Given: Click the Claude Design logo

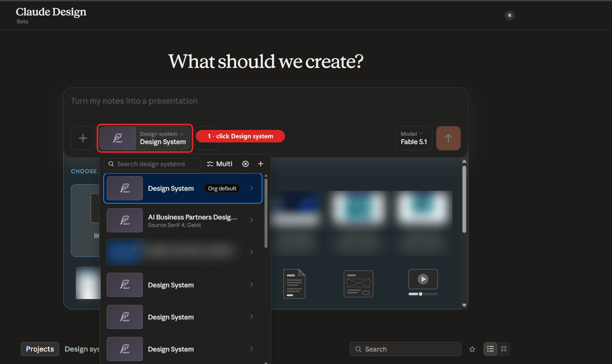Looking at the screenshot, I should (x=51, y=12).
